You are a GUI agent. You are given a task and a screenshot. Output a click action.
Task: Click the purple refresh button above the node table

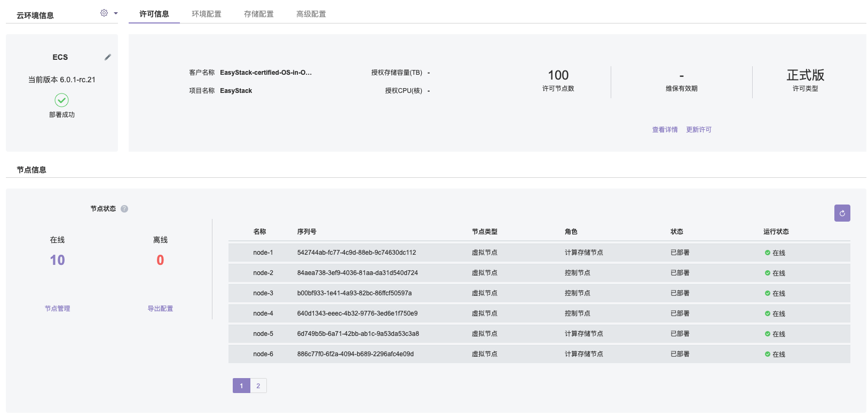842,213
